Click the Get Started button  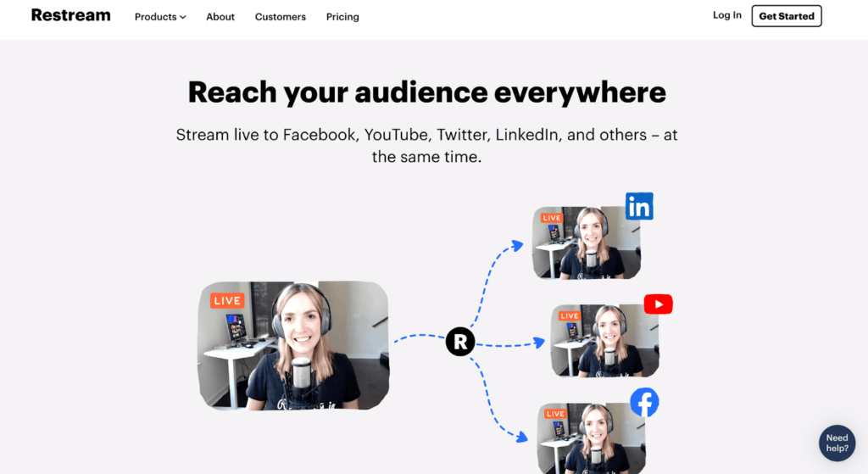(x=786, y=16)
